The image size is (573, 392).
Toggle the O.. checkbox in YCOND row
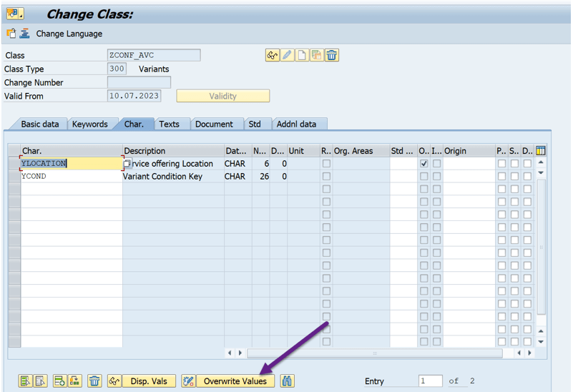pyautogui.click(x=424, y=176)
